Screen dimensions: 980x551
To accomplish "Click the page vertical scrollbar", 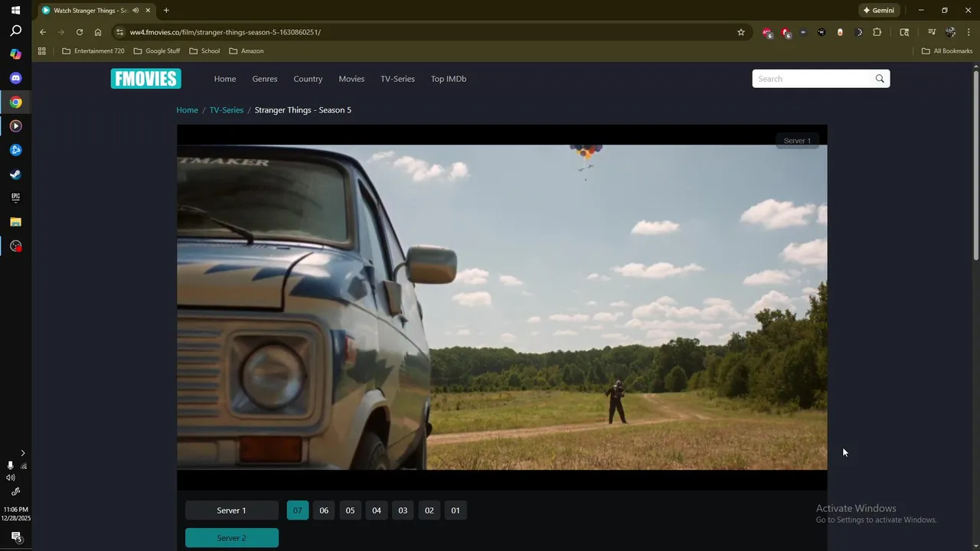I will tap(976, 165).
